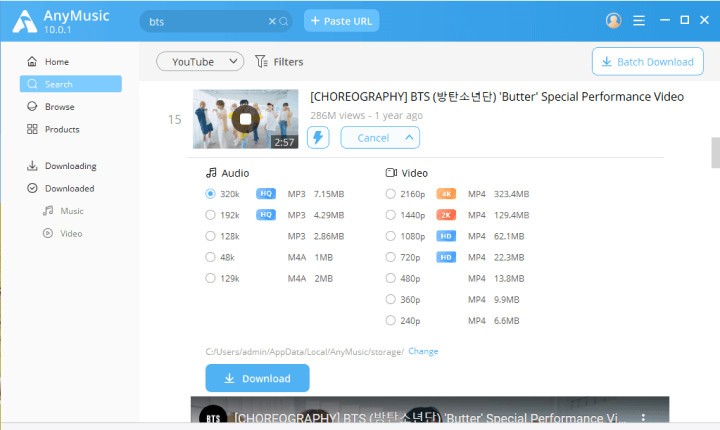Open the YouTube source dropdown
The height and width of the screenshot is (430, 720).
pos(200,61)
